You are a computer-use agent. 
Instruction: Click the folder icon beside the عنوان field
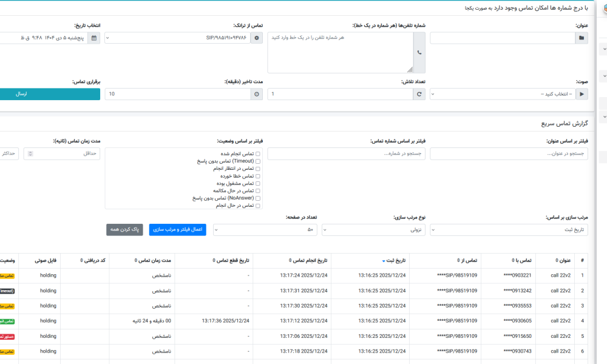point(582,38)
